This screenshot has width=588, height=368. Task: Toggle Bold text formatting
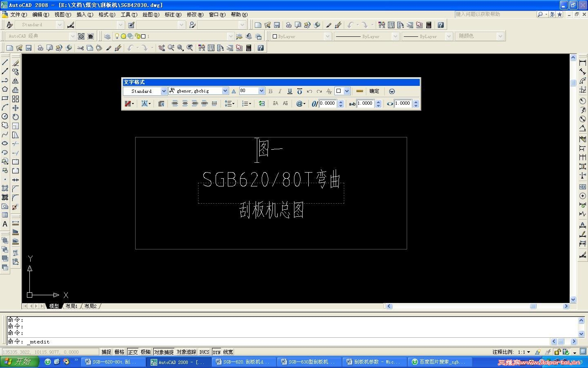pyautogui.click(x=270, y=91)
